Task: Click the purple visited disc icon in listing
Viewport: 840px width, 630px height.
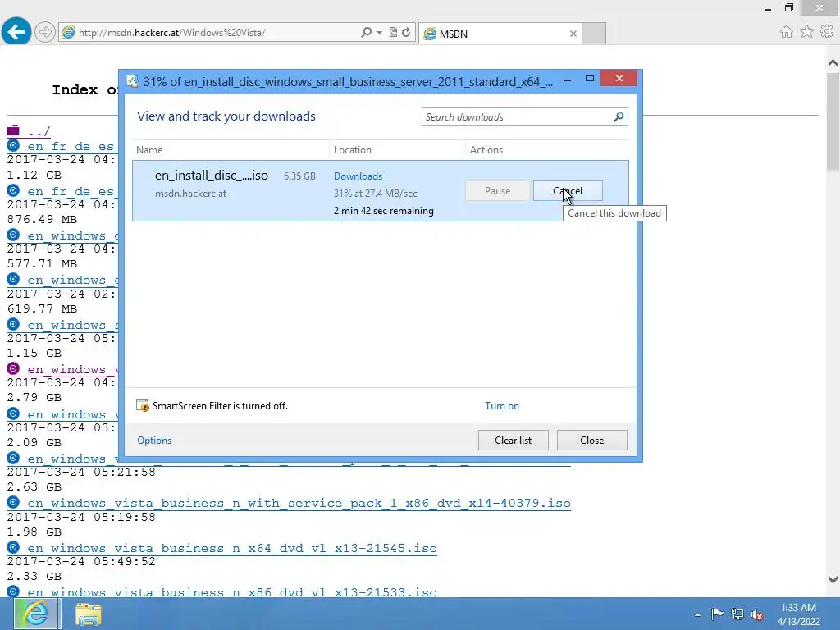Action: coord(13,368)
